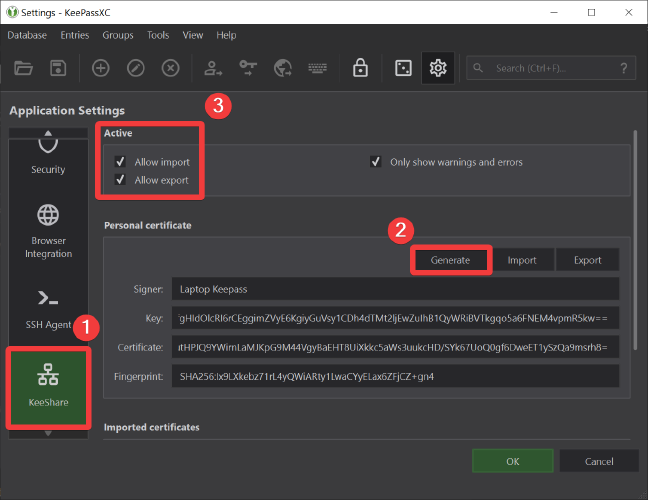
Task: Click the open database folder icon
Action: point(24,68)
